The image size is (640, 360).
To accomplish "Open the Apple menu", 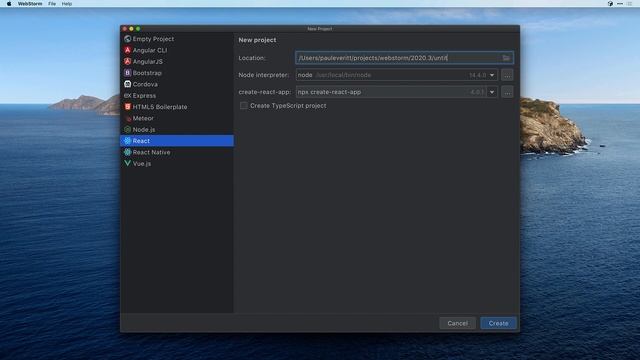I will 9,4.
